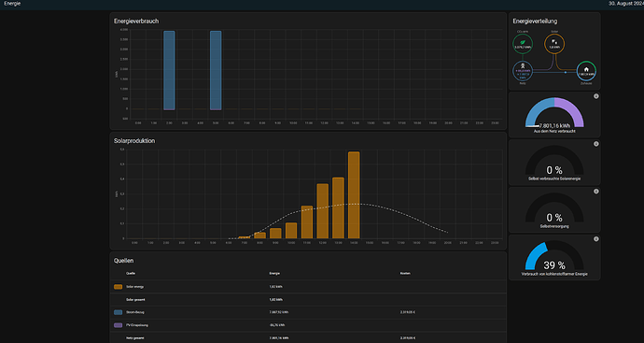This screenshot has height=343, width=644.
Task: Click the 'Energieverbrauch' card heading
Action: tap(136, 21)
